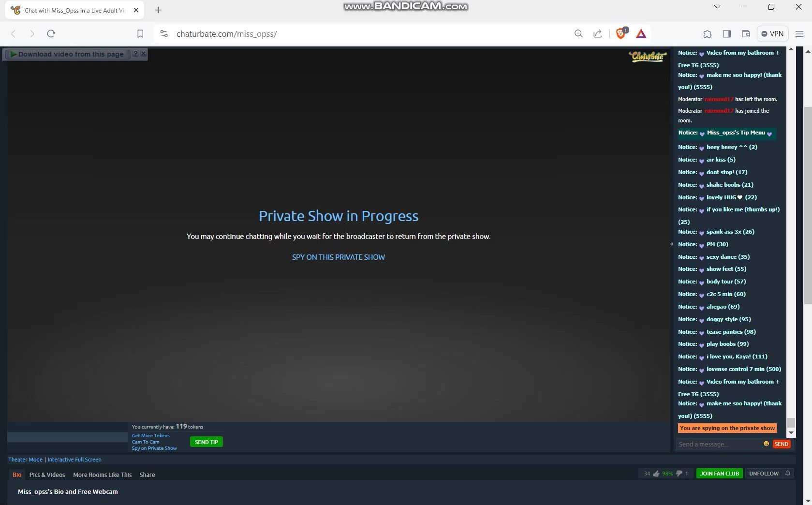812x505 pixels.
Task: Switch to the Pics & Videos tab
Action: click(47, 475)
